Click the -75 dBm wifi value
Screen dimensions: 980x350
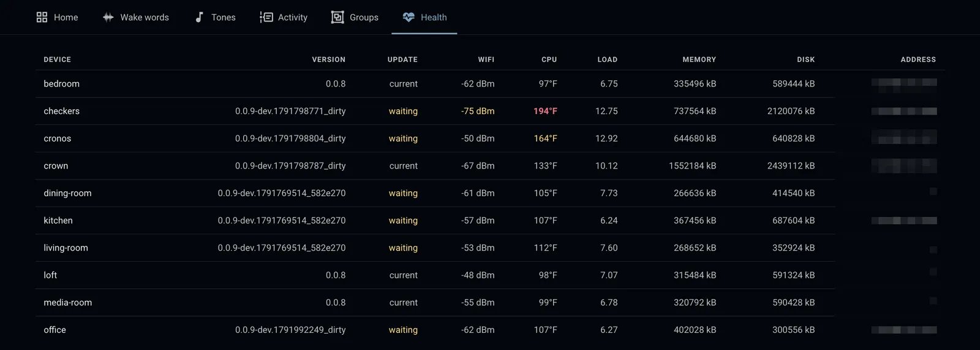[478, 111]
